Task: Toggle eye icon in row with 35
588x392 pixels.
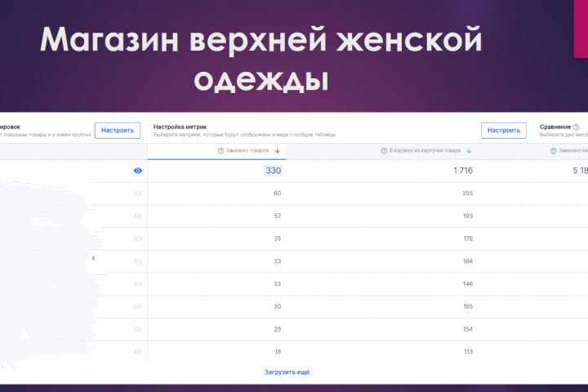Action: [138, 238]
